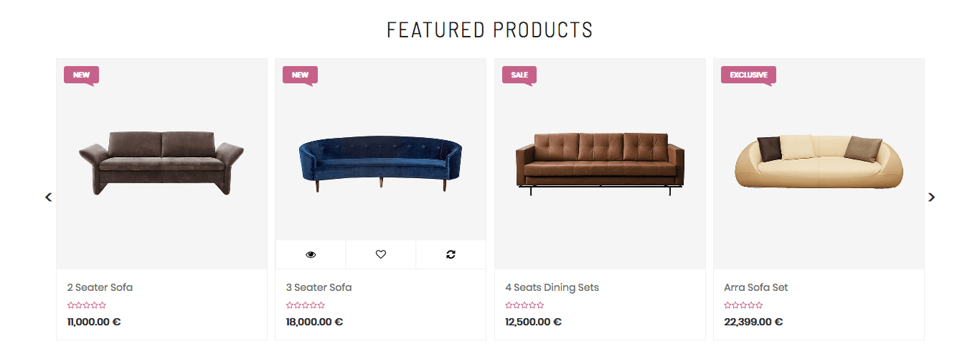The height and width of the screenshot is (362, 980).
Task: Rate the 2 Seater Sofa stars
Action: [87, 305]
